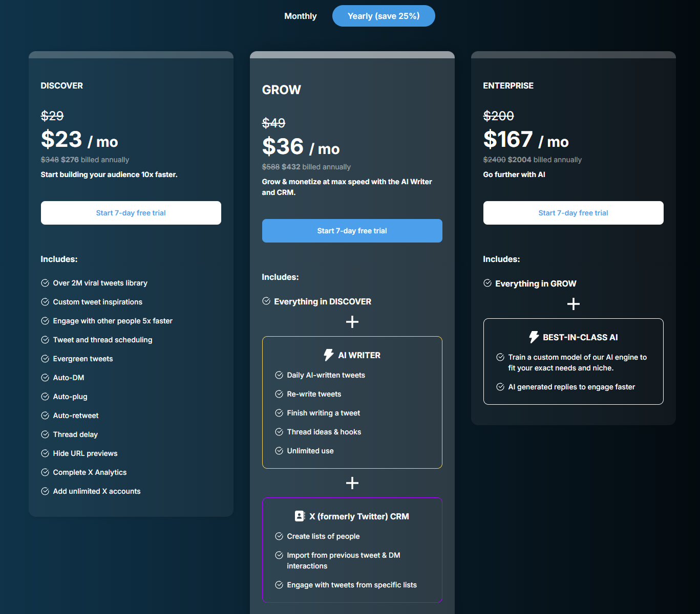Click the checkmark next to AI generated replies feature
This screenshot has width=700, height=614.
tap(500, 387)
